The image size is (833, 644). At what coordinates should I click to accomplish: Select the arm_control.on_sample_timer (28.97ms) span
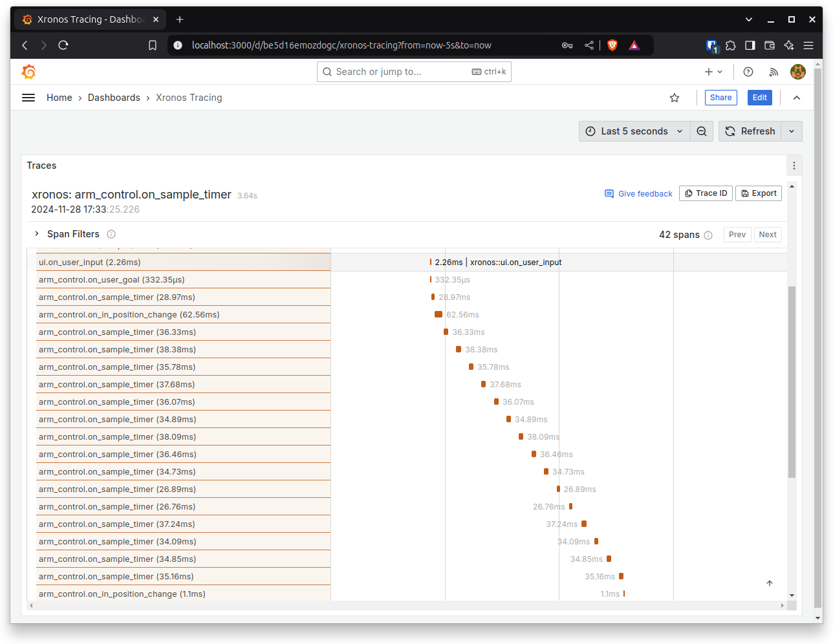pos(184,297)
